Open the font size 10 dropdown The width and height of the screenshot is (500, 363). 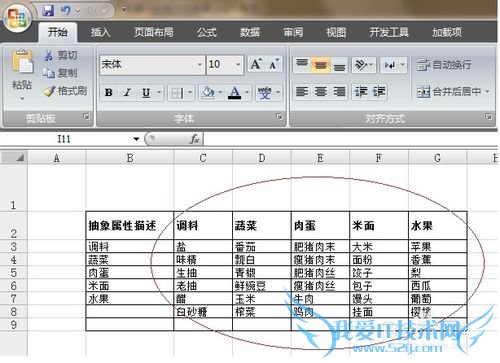point(238,64)
